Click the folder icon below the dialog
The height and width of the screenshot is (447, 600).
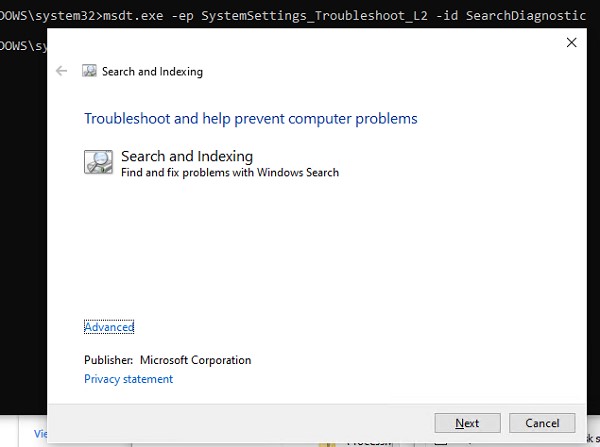(x=326, y=441)
